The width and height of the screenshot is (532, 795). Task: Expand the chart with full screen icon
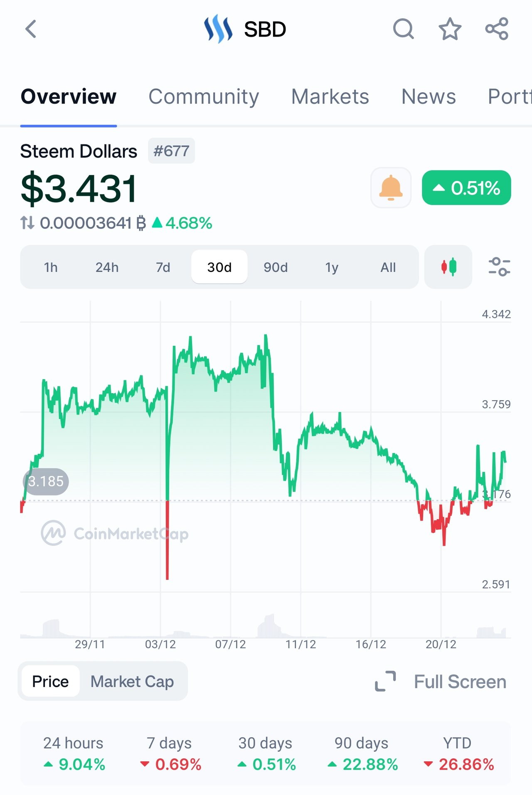[385, 682]
